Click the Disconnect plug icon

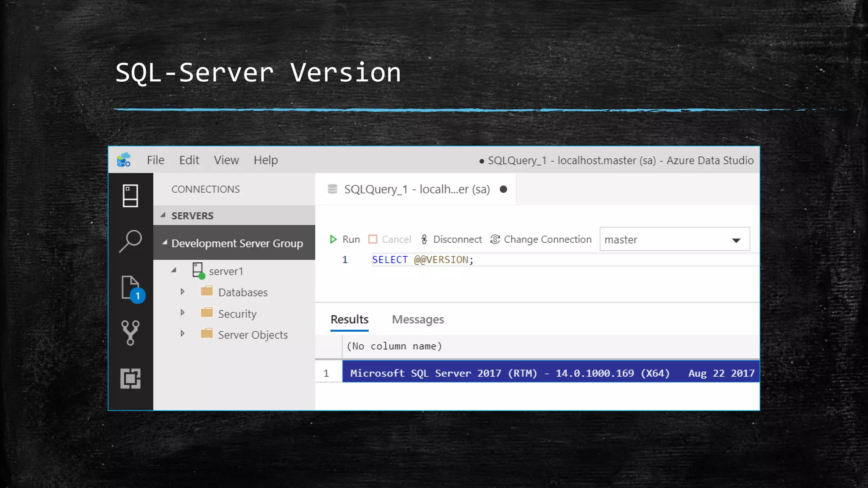point(424,239)
